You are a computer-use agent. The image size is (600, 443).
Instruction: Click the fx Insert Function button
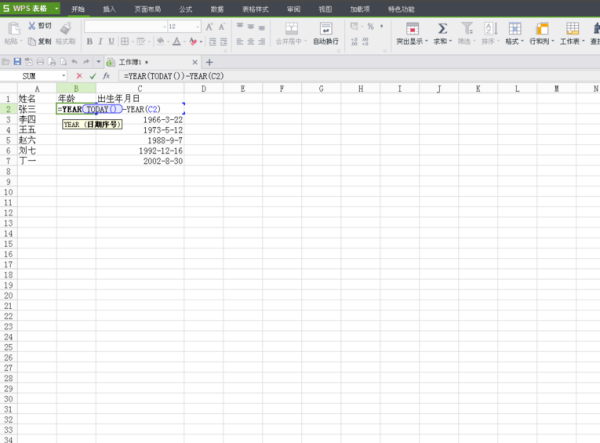tap(106, 76)
